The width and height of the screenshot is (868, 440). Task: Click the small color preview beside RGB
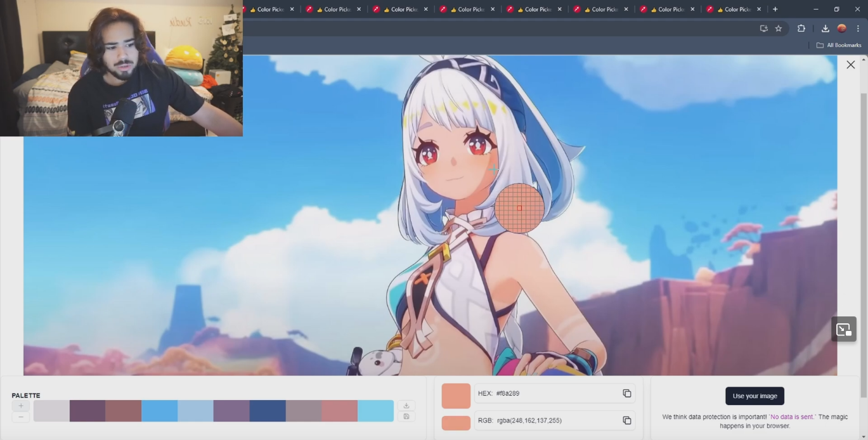point(456,423)
